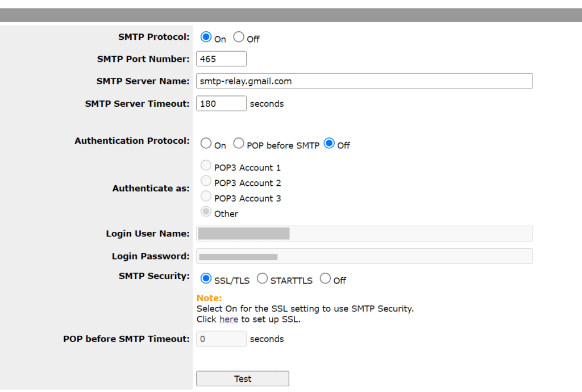The width and height of the screenshot is (582, 392).
Task: Open the SSL setup via the here link
Action: [x=228, y=319]
